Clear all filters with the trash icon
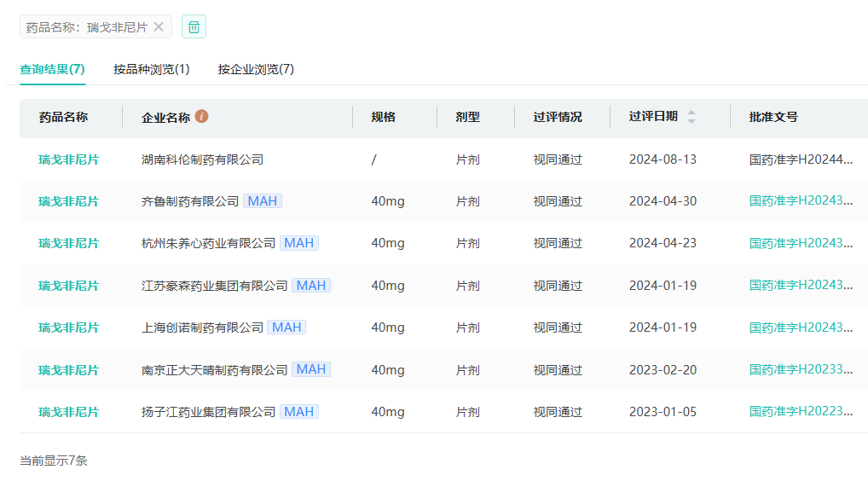Image resolution: width=868 pixels, height=481 pixels. click(194, 26)
